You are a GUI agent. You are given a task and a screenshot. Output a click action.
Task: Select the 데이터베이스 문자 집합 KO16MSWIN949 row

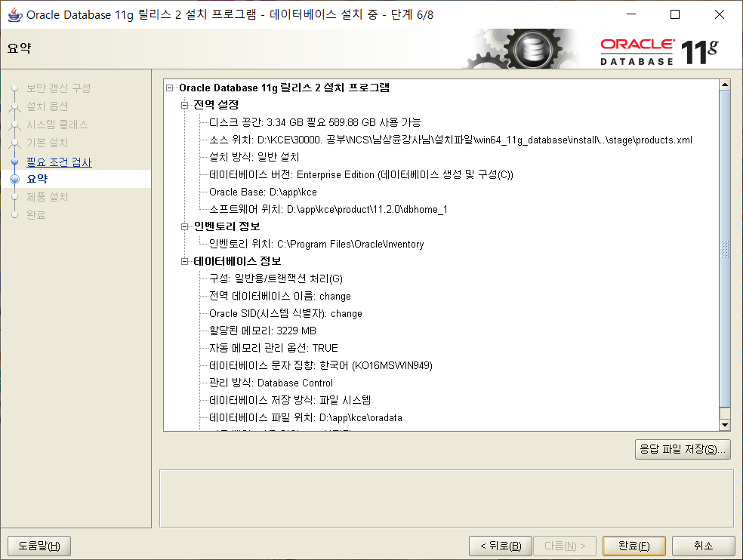(x=321, y=366)
